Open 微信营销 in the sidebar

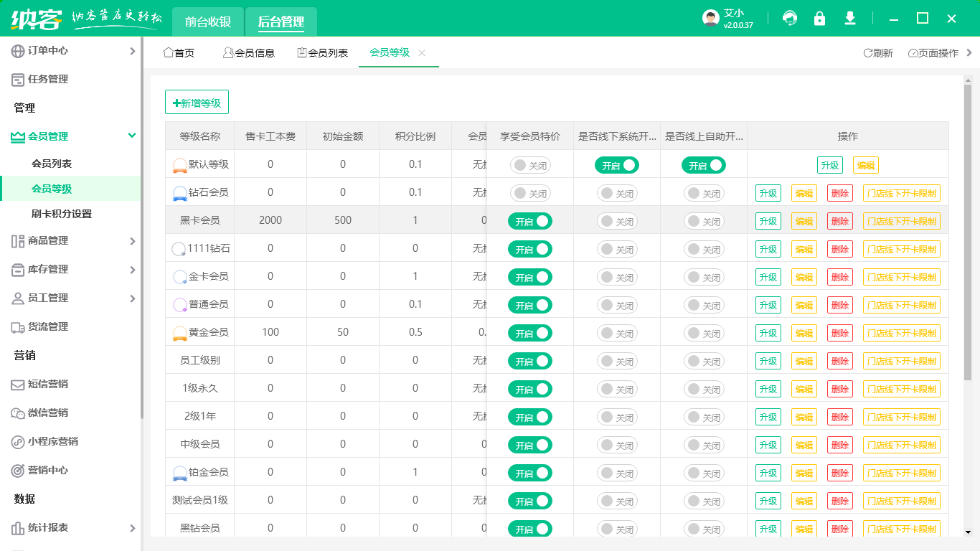(47, 413)
